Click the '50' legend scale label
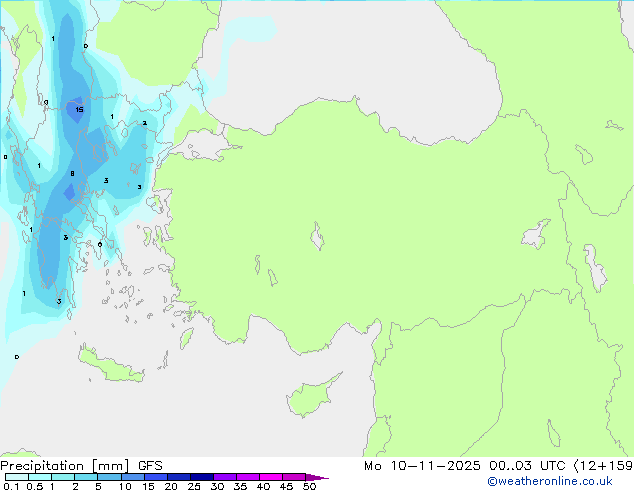The width and height of the screenshot is (634, 490). point(309,486)
